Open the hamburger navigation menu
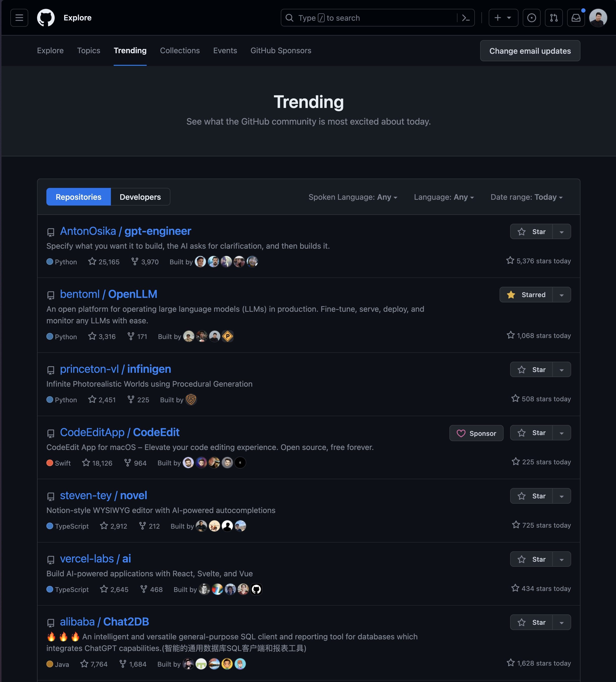 pyautogui.click(x=19, y=18)
